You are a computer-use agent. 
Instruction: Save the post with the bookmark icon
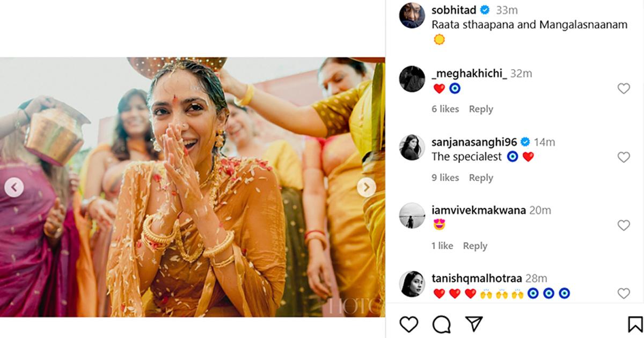coord(635,324)
